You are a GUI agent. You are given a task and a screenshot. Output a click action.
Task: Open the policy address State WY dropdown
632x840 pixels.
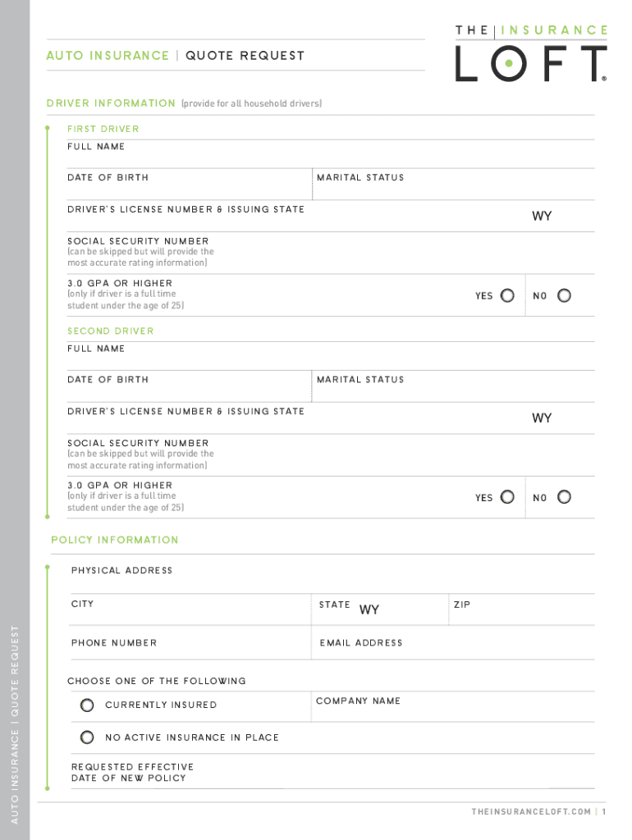(369, 609)
